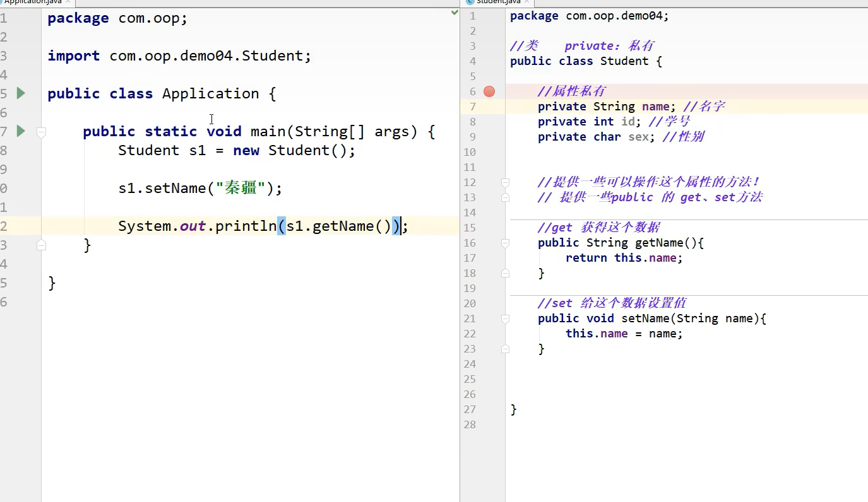Click the "new Student();" expression
The height and width of the screenshot is (502, 868).
click(294, 150)
